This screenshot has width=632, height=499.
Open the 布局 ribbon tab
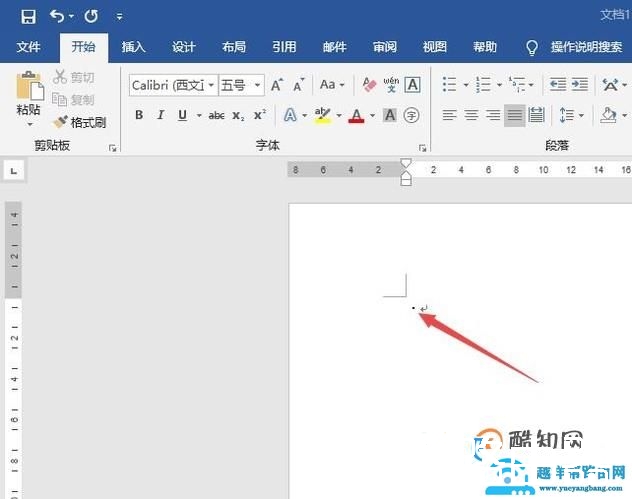click(x=234, y=47)
